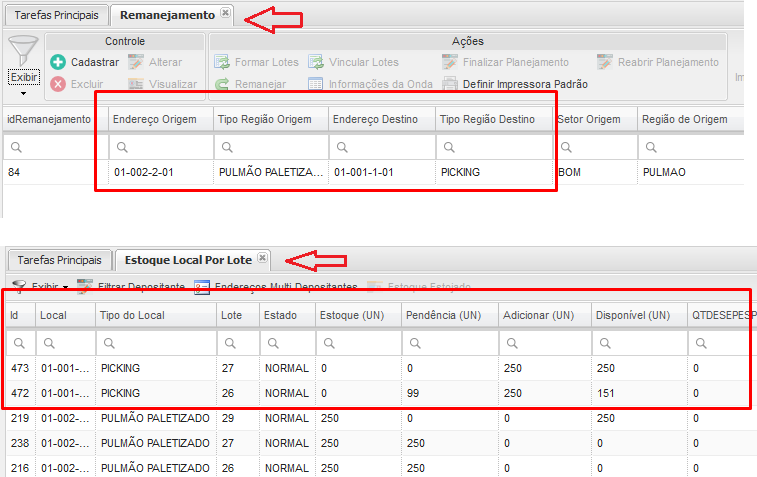Click the Formar Lotes icon
This screenshot has height=477, width=757.
click(222, 62)
